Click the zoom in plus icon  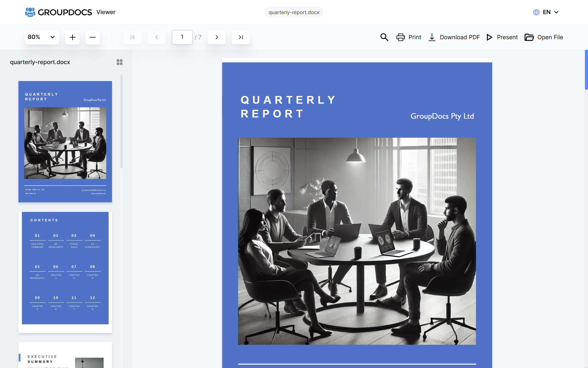point(73,37)
